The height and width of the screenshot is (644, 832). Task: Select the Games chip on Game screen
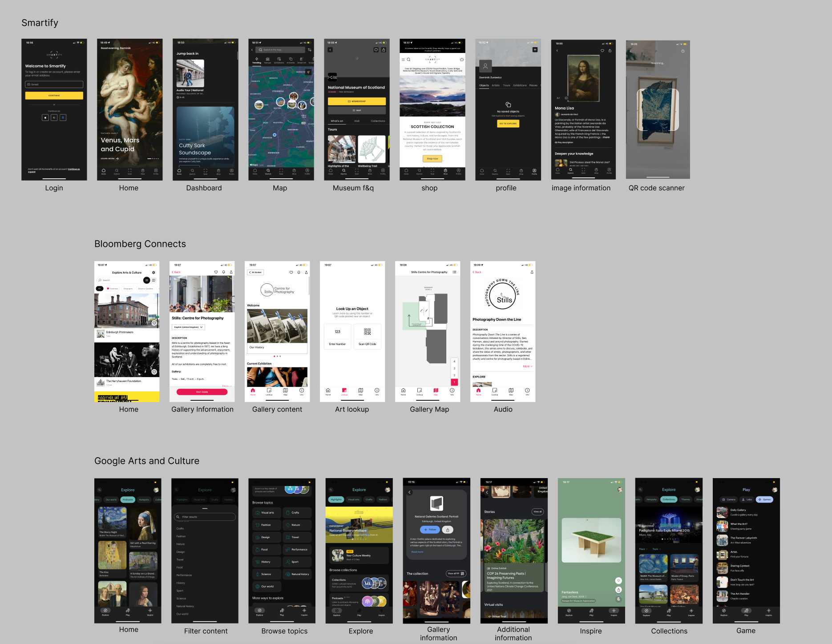pos(765,499)
